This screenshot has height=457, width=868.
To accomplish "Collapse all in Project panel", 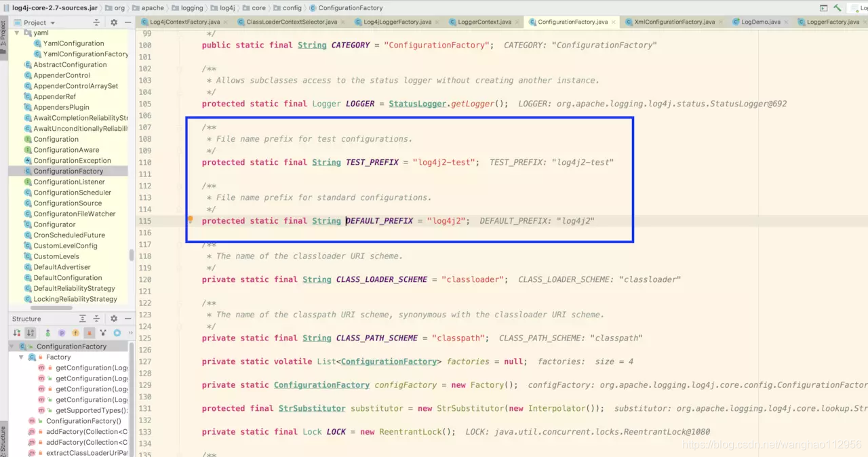I will coord(96,22).
